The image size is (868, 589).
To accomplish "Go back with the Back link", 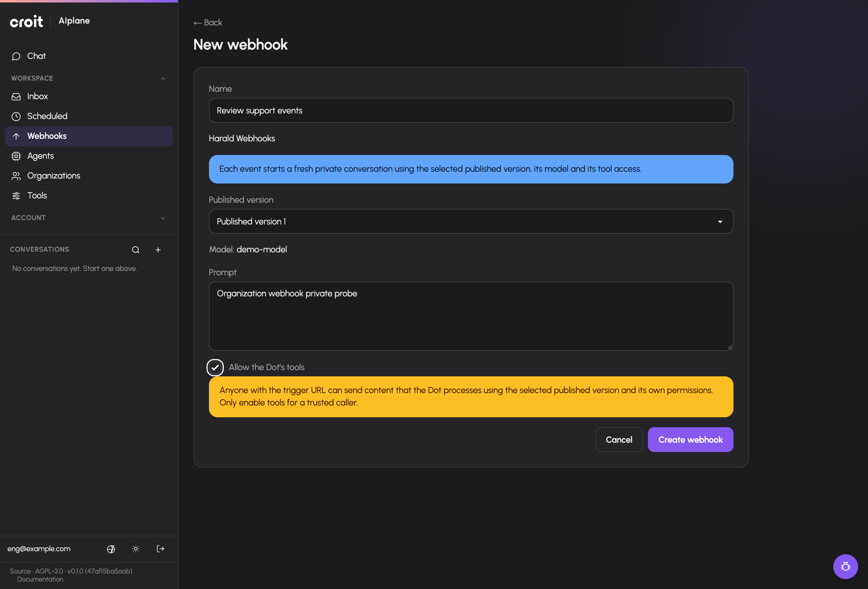I will click(x=208, y=23).
